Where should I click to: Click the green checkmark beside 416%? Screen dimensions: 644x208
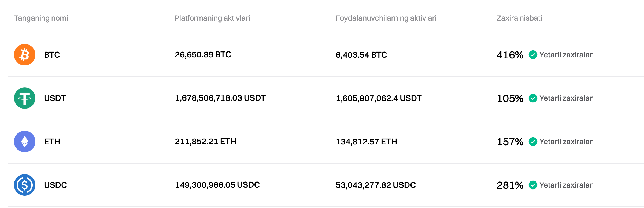click(x=533, y=55)
